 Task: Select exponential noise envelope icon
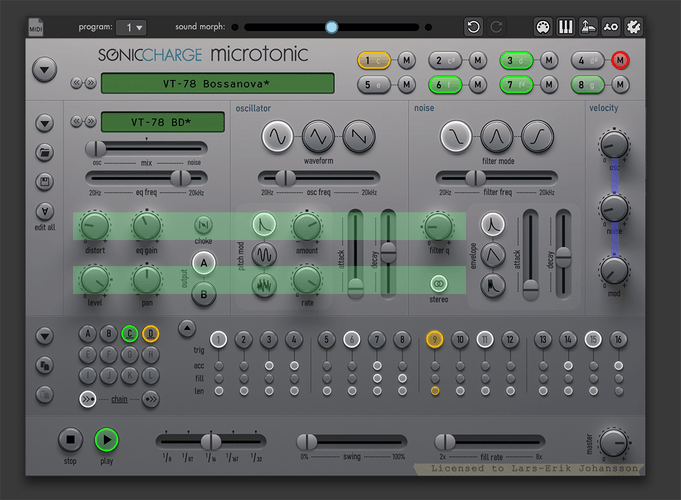[x=493, y=225]
